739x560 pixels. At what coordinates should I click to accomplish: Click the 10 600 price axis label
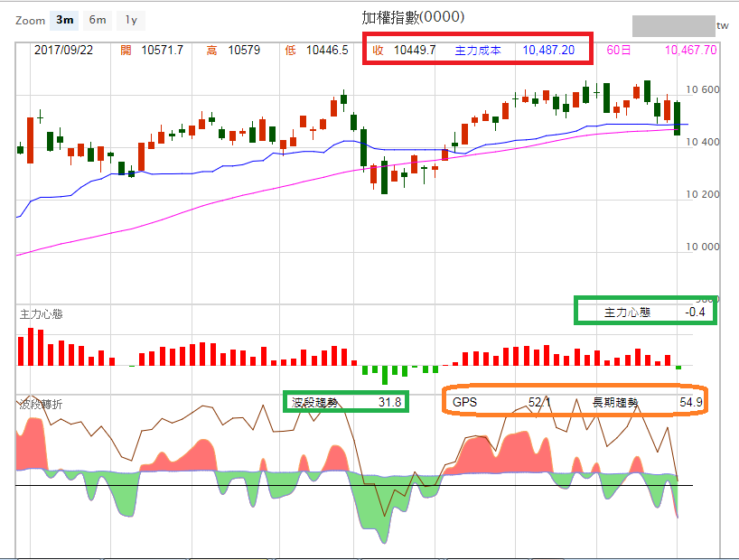(703, 90)
